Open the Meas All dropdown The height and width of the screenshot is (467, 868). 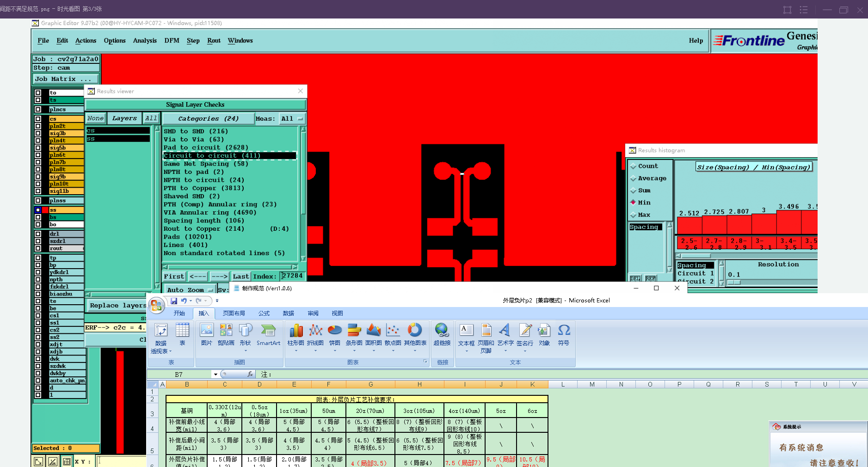[x=292, y=119]
